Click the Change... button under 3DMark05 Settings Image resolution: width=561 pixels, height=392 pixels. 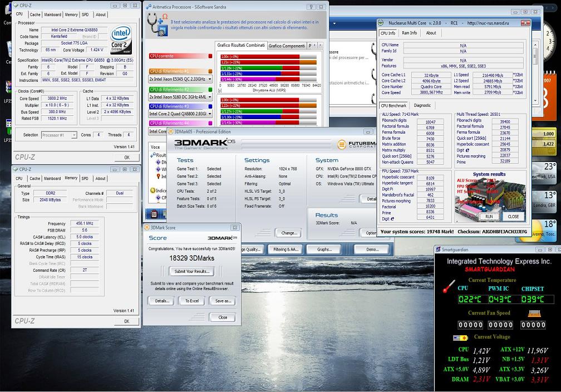pyautogui.click(x=289, y=233)
